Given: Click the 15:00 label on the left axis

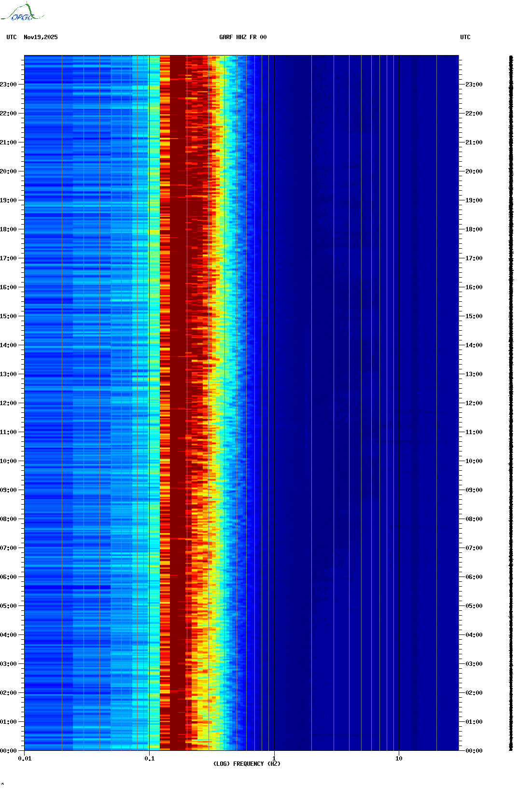Looking at the screenshot, I should (x=9, y=316).
